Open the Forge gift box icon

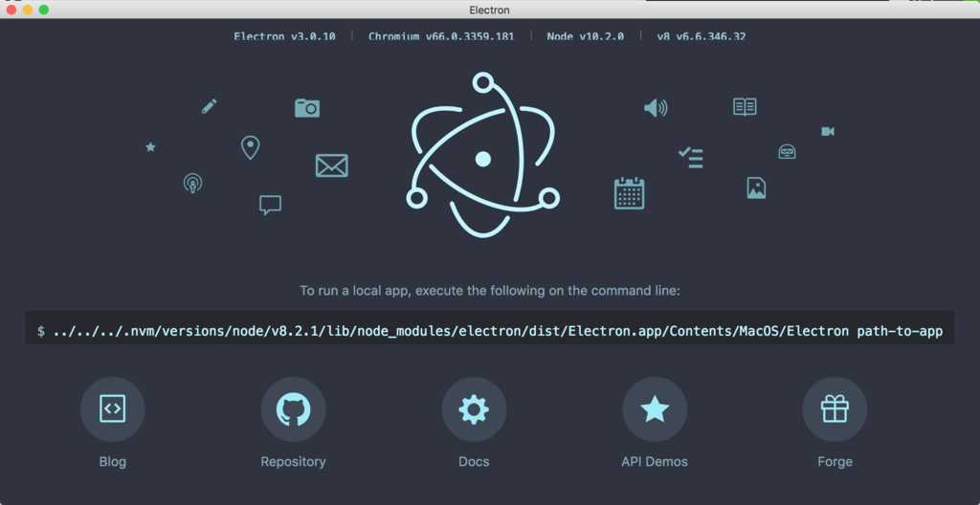pyautogui.click(x=835, y=409)
